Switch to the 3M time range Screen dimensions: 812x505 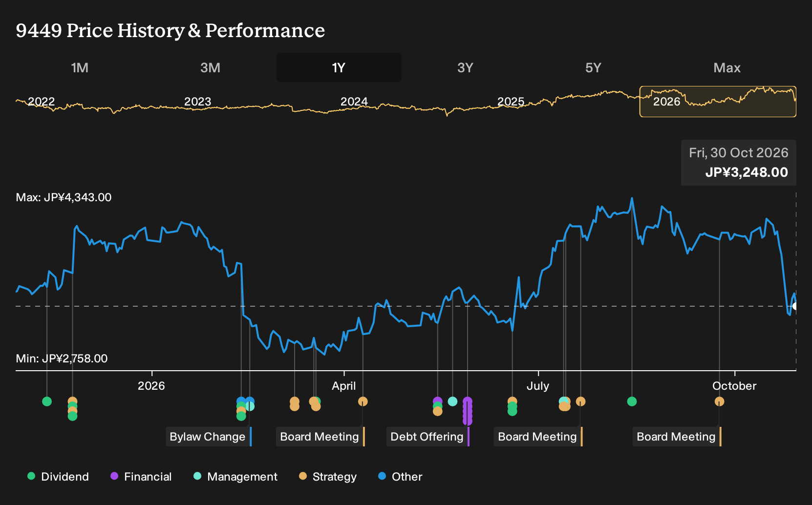[210, 67]
